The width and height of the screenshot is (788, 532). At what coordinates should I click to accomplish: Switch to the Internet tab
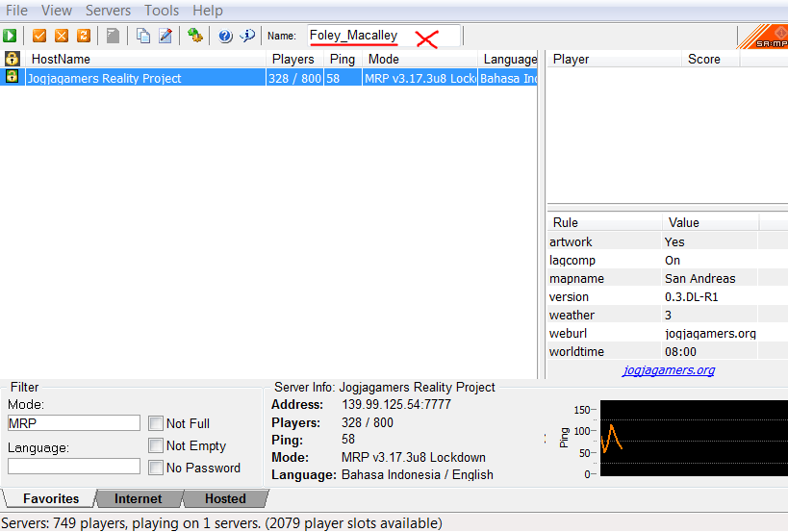click(138, 498)
